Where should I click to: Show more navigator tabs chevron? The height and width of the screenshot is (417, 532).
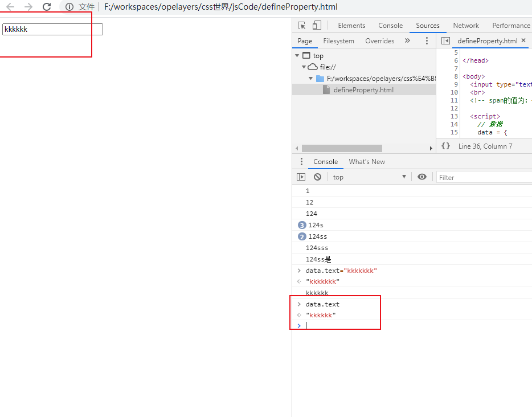407,40
